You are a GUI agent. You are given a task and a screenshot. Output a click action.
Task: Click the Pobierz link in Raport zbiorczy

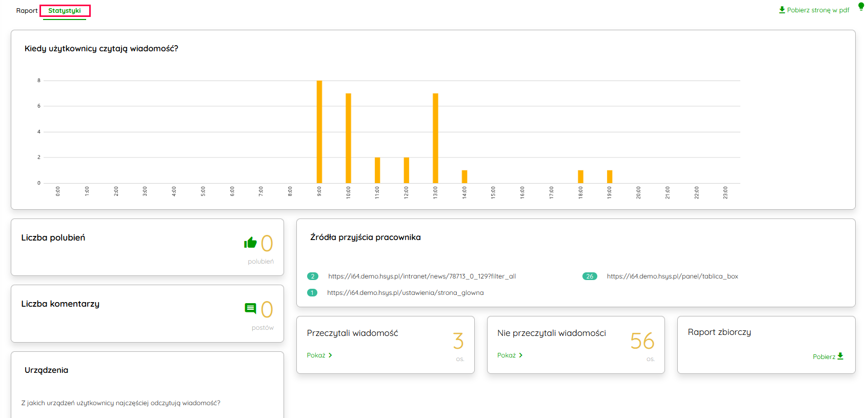tap(824, 357)
